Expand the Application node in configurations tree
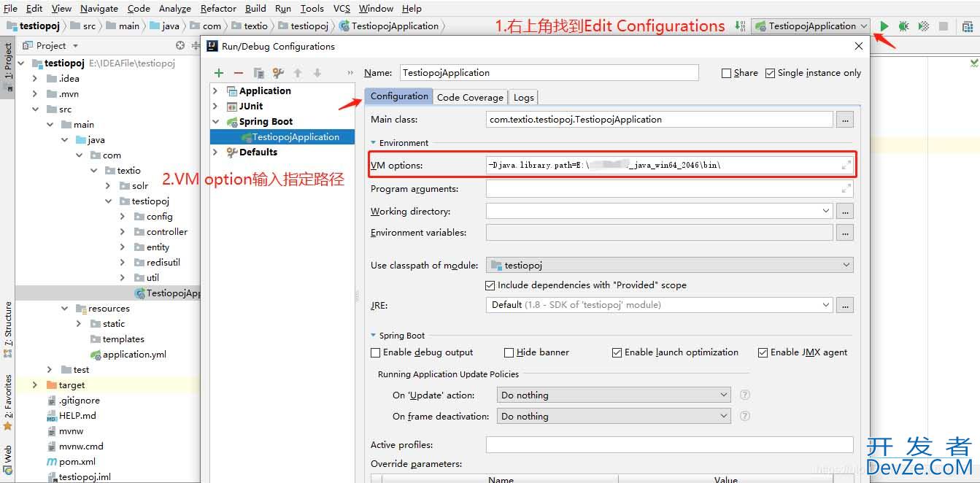Image resolution: width=980 pixels, height=483 pixels. pos(215,91)
